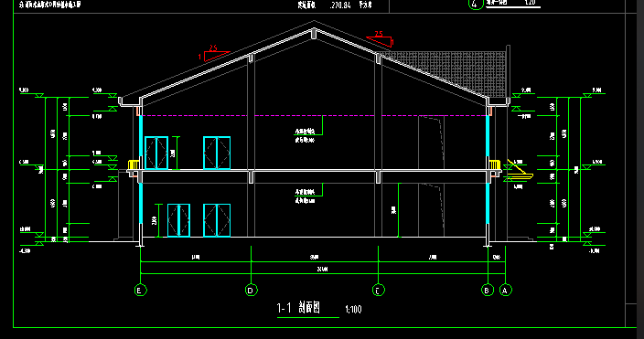Click the axis bubble labeled A
Viewport: 644px width, 339px height.
point(505,291)
